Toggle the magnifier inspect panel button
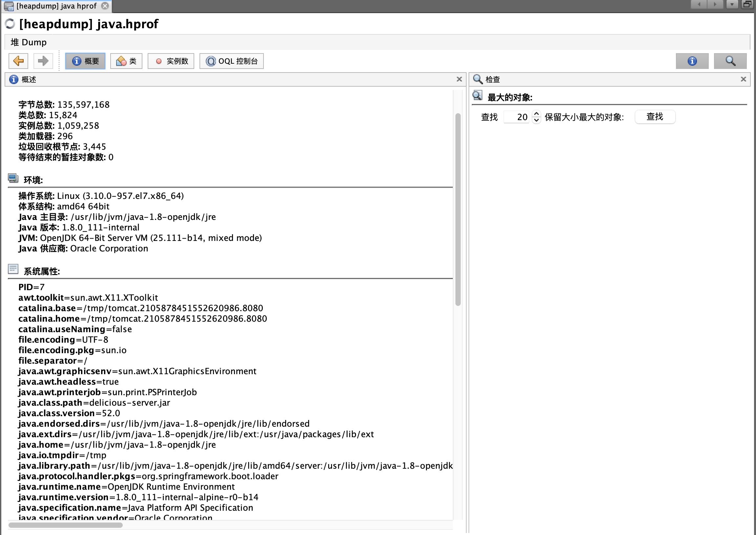 (x=730, y=61)
